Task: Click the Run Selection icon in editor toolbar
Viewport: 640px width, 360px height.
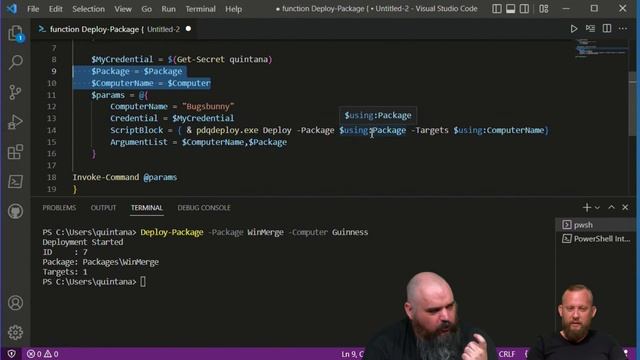Action: point(590,29)
